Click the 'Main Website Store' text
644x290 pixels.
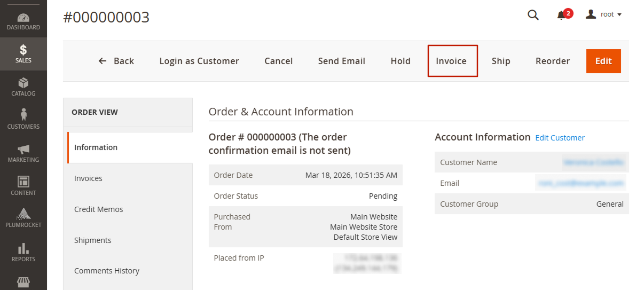(x=364, y=227)
